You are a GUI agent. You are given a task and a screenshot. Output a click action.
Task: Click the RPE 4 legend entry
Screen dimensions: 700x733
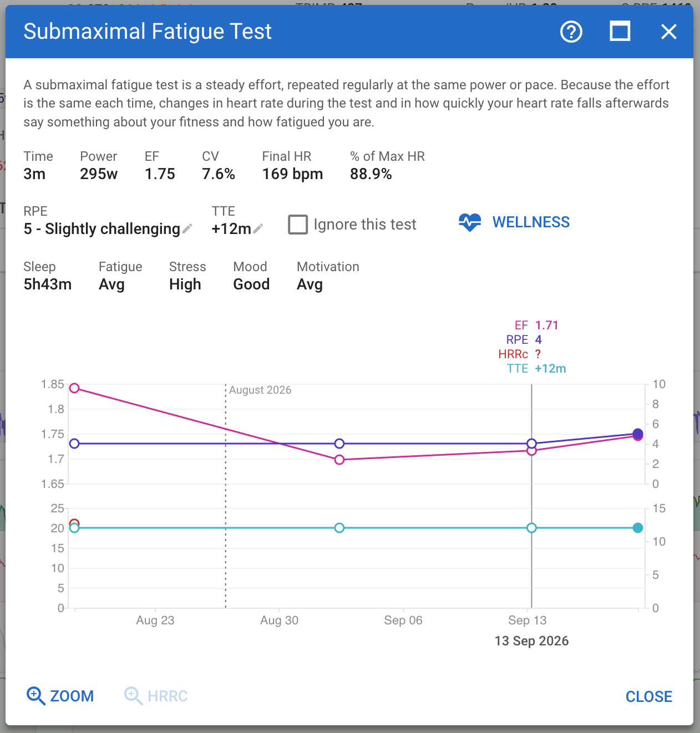click(x=524, y=340)
